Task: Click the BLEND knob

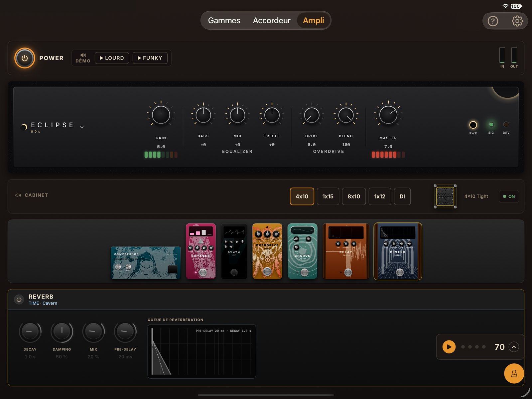Action: point(346,115)
